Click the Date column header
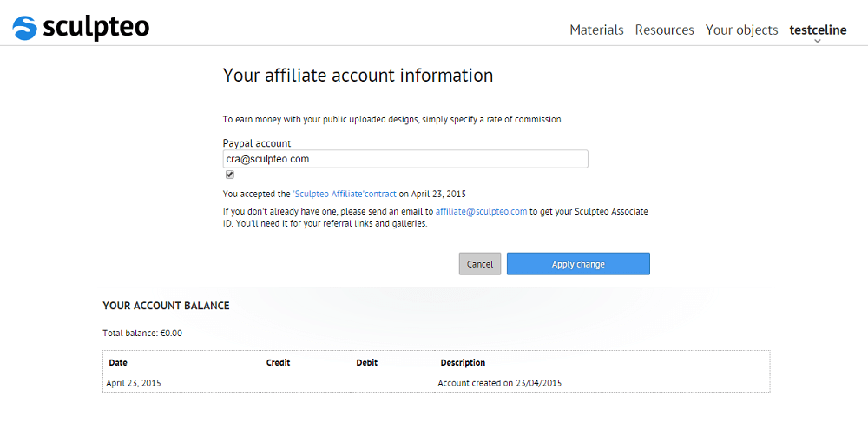 pos(118,363)
